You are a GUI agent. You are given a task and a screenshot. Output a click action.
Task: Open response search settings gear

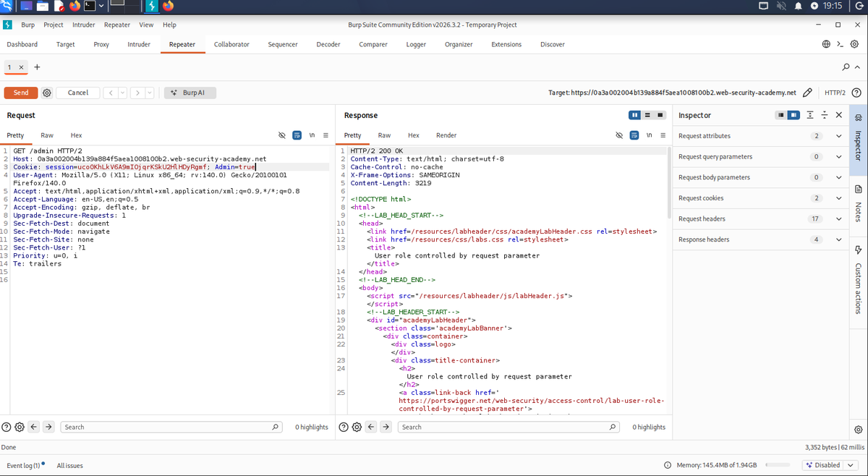[x=357, y=427]
